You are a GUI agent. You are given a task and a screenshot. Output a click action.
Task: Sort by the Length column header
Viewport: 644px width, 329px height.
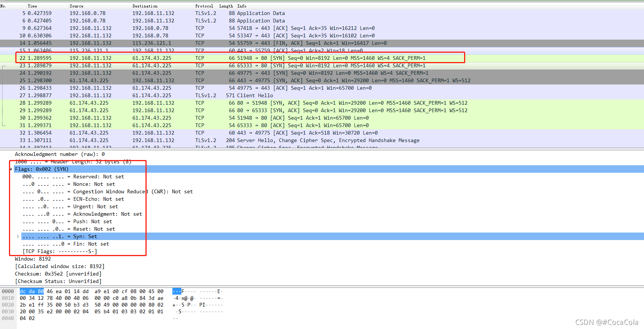(x=226, y=6)
